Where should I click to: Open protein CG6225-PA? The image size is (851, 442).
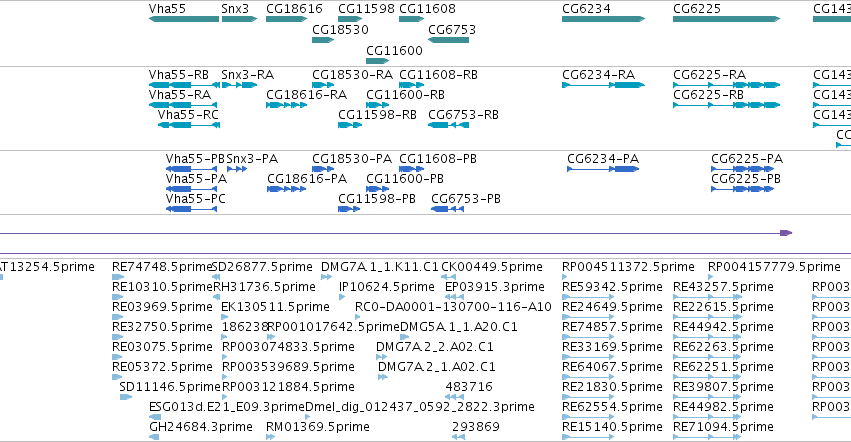pyautogui.click(x=747, y=159)
